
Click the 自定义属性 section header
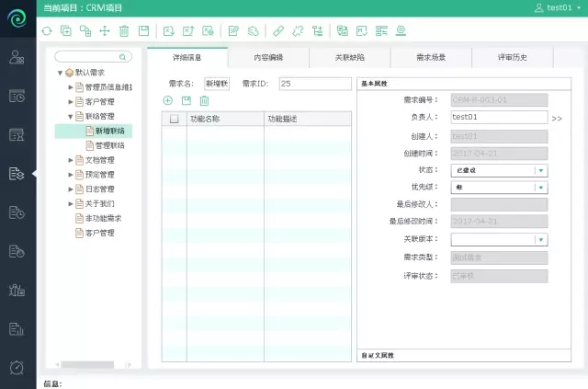click(464, 355)
